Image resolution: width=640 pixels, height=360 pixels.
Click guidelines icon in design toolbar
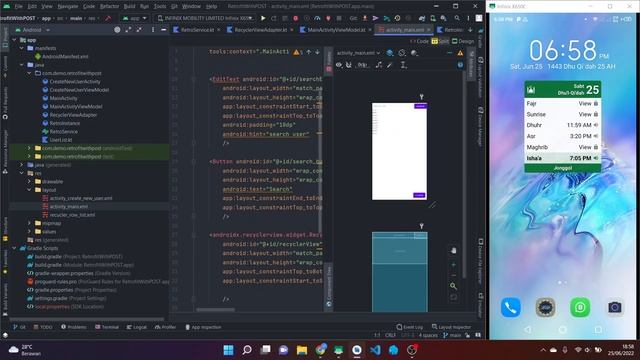403,65
